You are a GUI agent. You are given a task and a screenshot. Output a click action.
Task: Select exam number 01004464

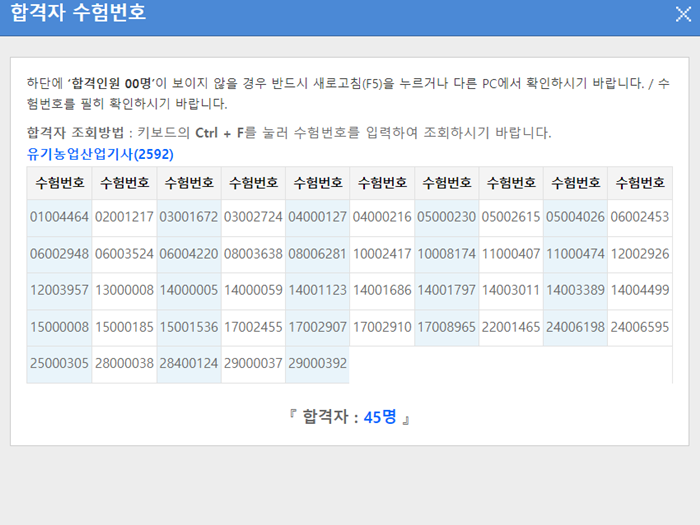59,217
